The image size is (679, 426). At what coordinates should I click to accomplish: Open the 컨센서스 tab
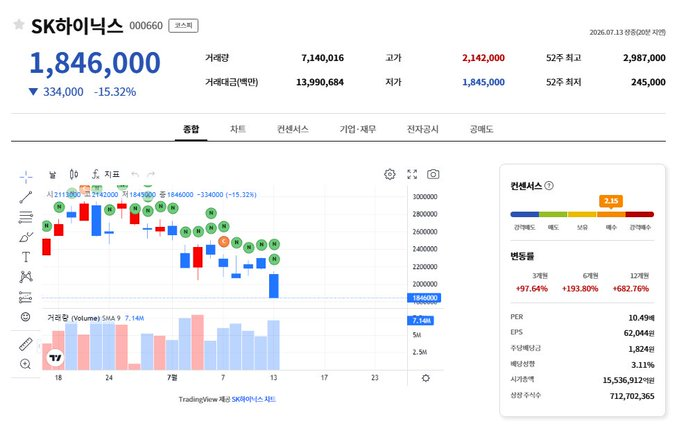[293, 129]
